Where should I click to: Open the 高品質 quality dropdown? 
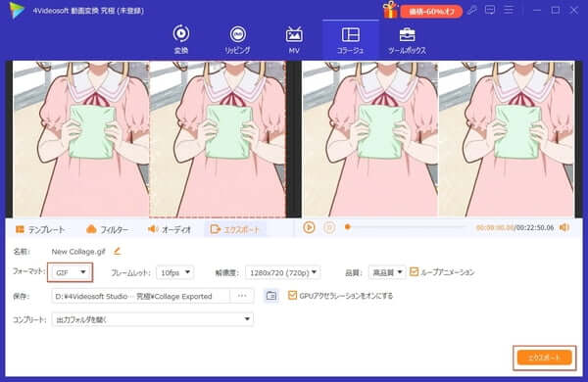(387, 272)
